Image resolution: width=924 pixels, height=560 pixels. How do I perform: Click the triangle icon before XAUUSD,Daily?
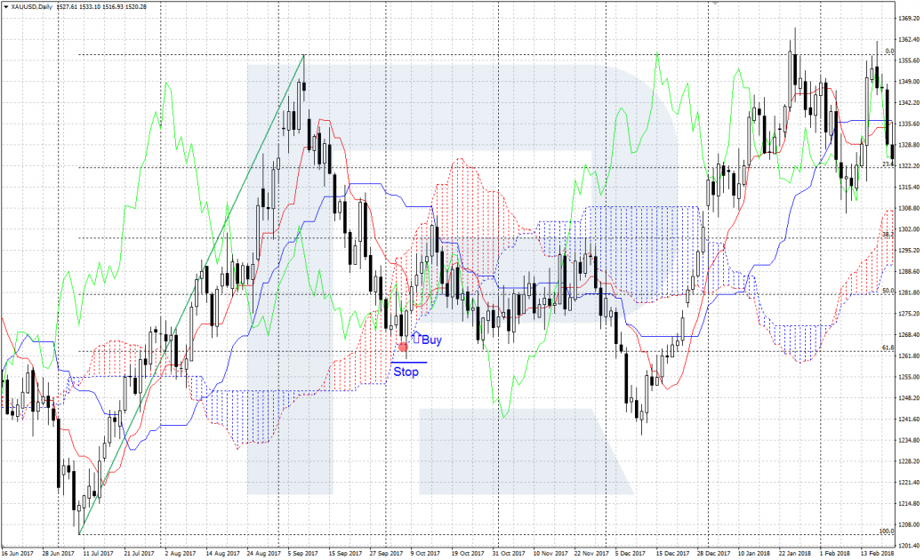coord(6,6)
